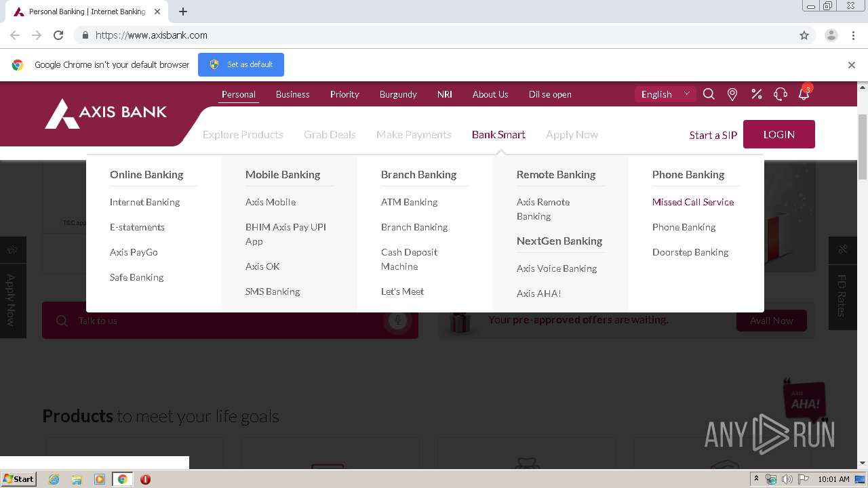The image size is (868, 488).
Task: Switch to the Business tab
Action: (x=292, y=94)
